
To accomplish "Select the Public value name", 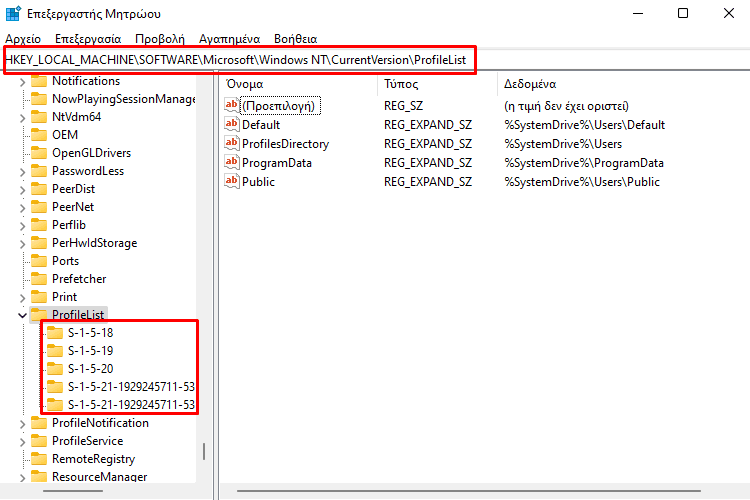I will pyautogui.click(x=258, y=182).
